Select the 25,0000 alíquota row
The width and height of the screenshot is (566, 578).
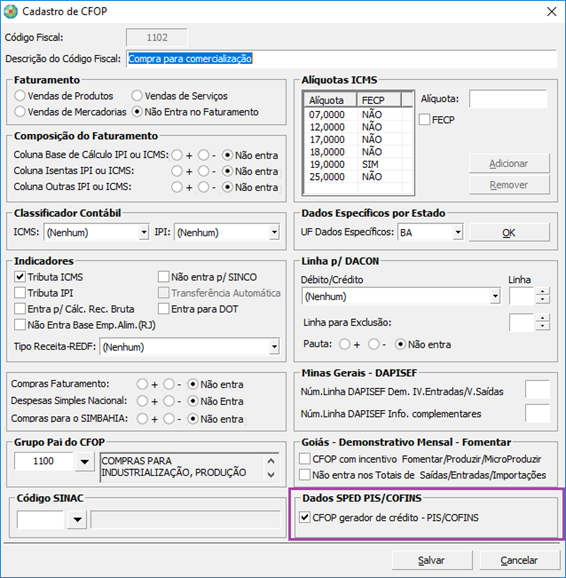(x=358, y=177)
